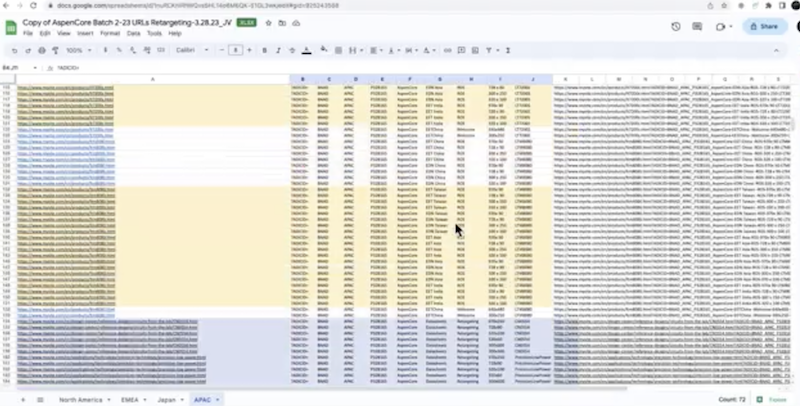
Task: Toggle italic formatting
Action: (278, 50)
